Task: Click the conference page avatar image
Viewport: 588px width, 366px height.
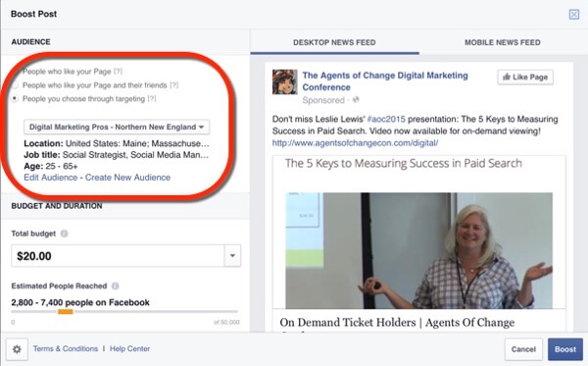Action: click(284, 81)
